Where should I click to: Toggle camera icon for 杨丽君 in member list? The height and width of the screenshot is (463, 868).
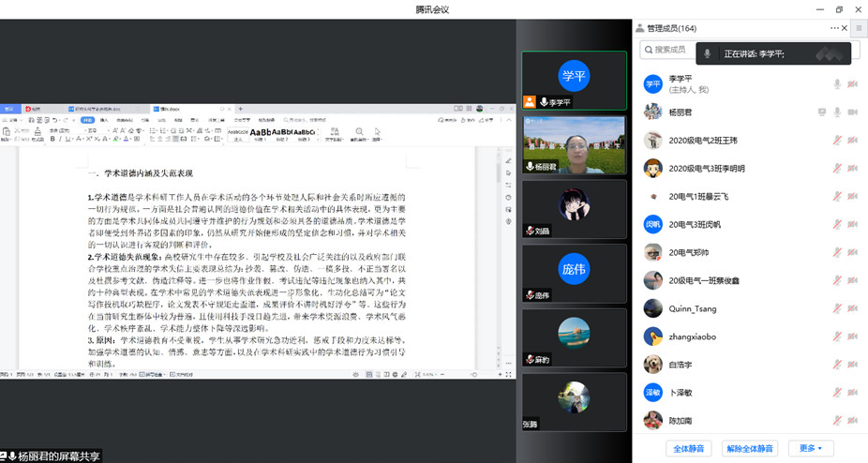click(x=853, y=112)
